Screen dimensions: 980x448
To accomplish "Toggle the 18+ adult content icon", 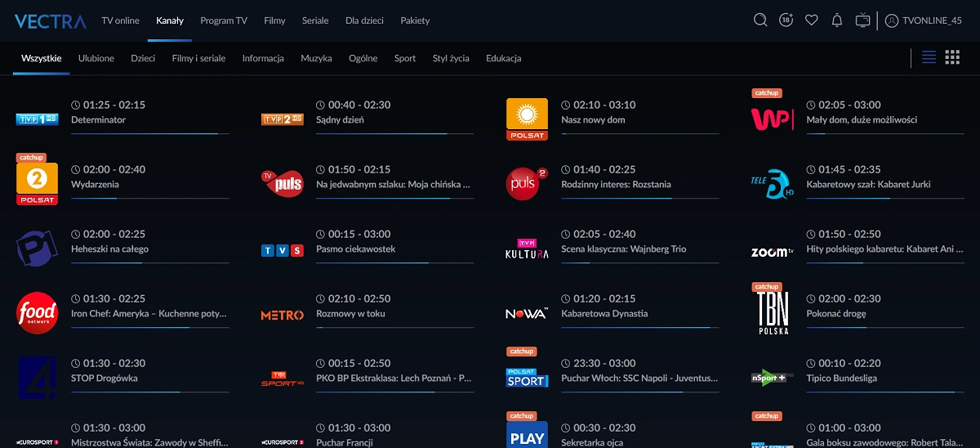I will pyautogui.click(x=786, y=20).
